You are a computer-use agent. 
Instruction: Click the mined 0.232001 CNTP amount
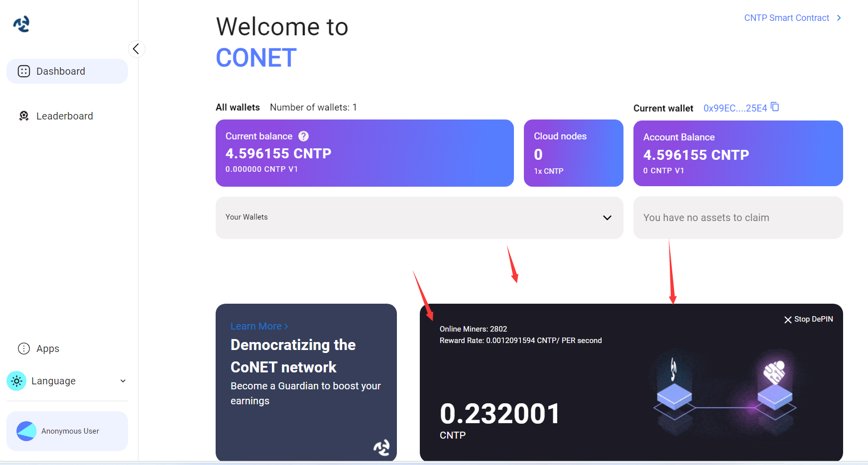[x=500, y=414]
